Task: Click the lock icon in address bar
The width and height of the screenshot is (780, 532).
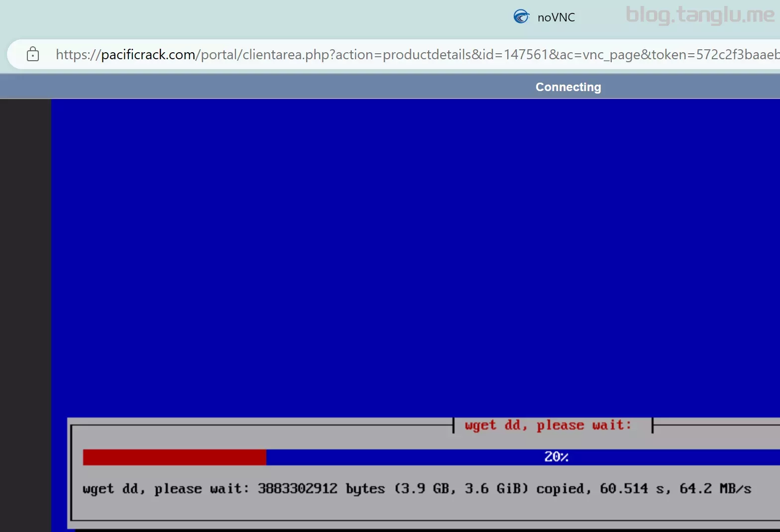Action: (x=33, y=54)
